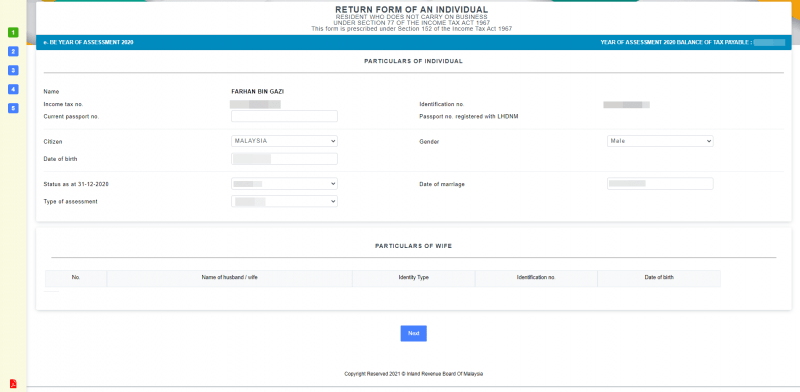
Task: Click into the Date of birth field
Action: pyautogui.click(x=284, y=159)
